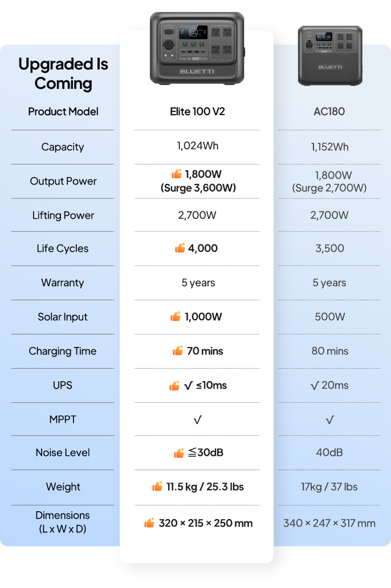Select the Elite 100 V2 product image
The width and height of the screenshot is (391, 588).
pyautogui.click(x=197, y=48)
